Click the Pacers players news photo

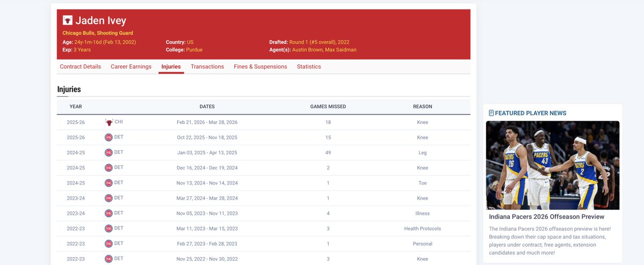click(553, 165)
